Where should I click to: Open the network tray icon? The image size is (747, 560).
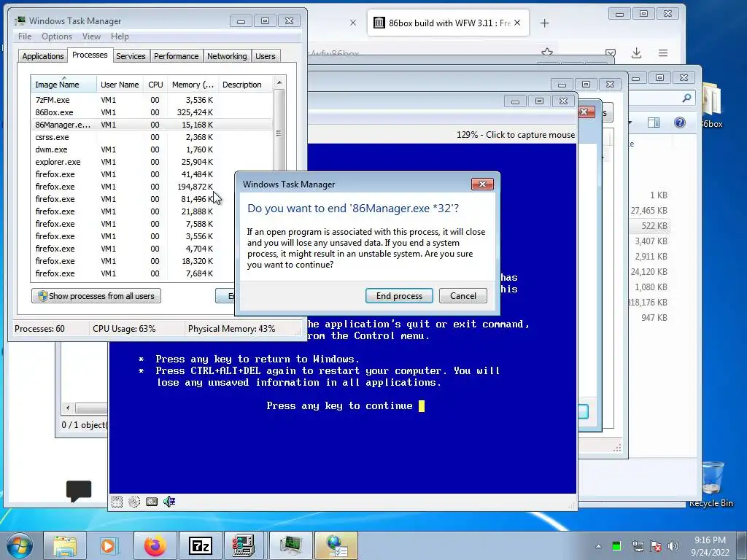[638, 546]
